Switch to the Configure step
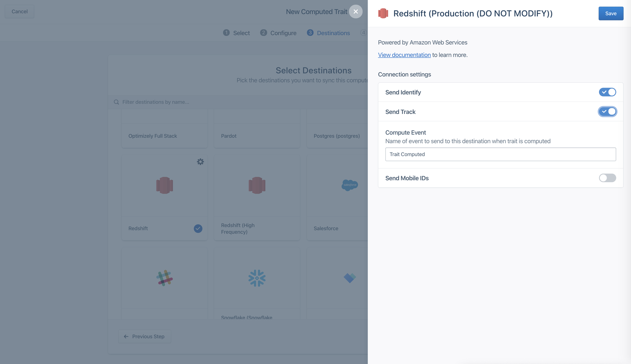 278,33
